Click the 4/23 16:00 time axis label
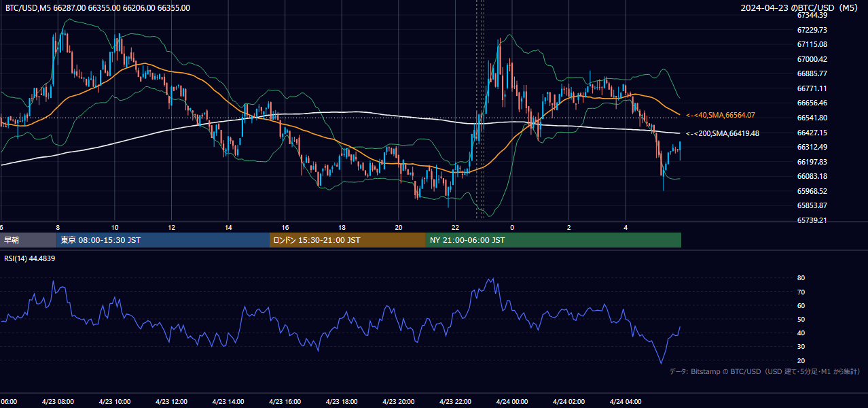Image resolution: width=868 pixels, height=408 pixels. (x=285, y=402)
